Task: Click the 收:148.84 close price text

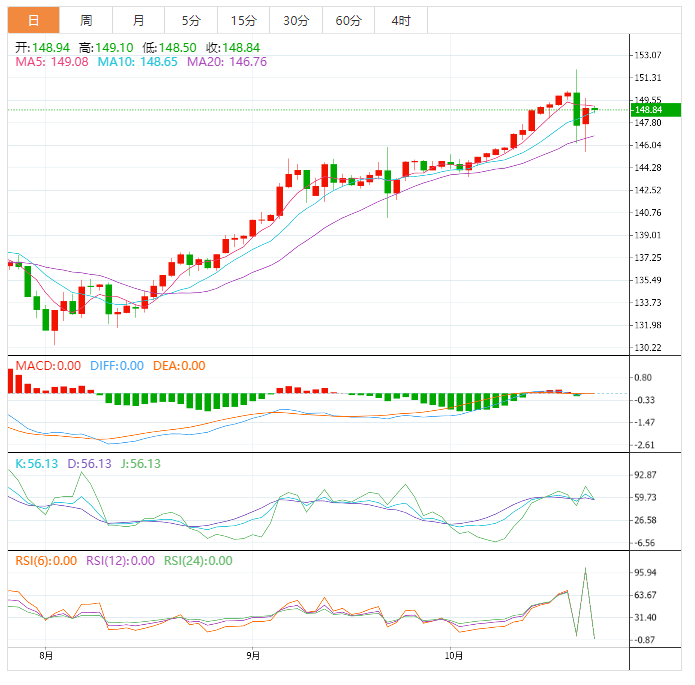Action: point(233,47)
